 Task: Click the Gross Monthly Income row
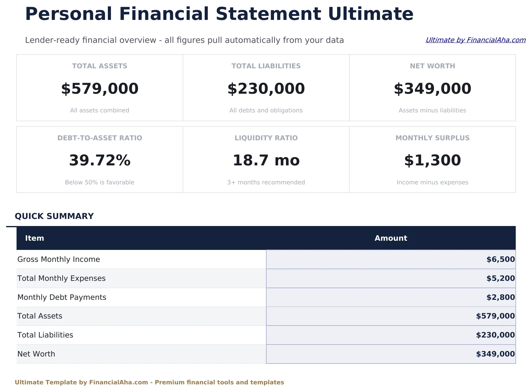[x=59, y=259]
